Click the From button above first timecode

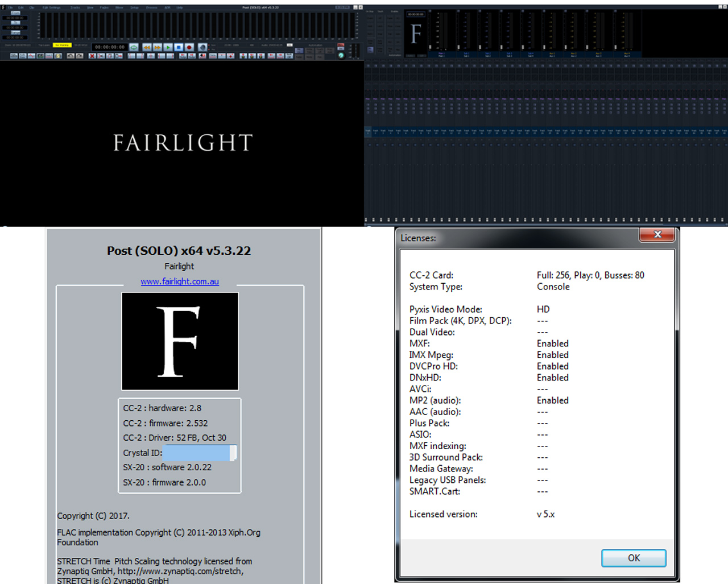click(x=15, y=13)
